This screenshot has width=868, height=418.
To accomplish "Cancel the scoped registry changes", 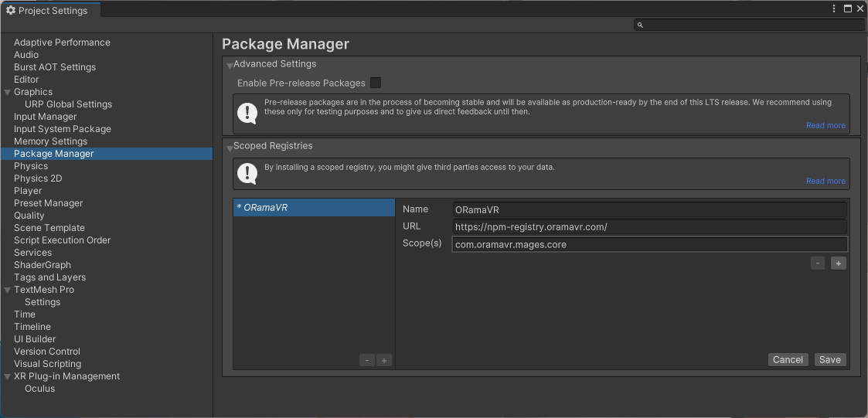I will (788, 359).
